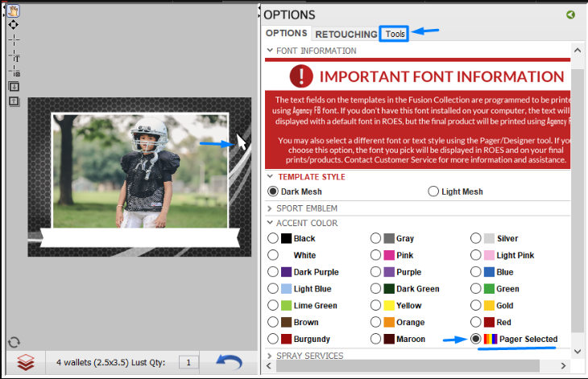
Task: Pick the Burgundy accent color option
Action: [273, 339]
